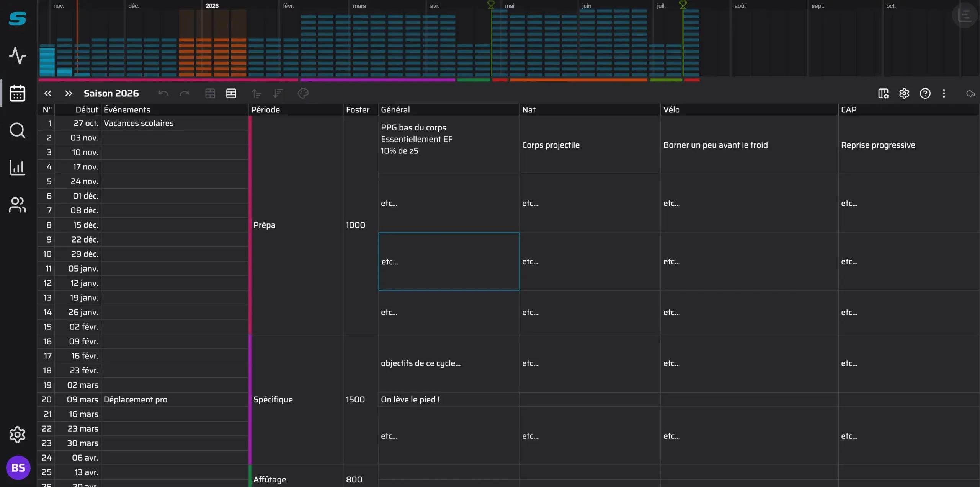Click the May trophy marker on timeline
Image resolution: width=980 pixels, height=487 pixels.
(x=491, y=5)
